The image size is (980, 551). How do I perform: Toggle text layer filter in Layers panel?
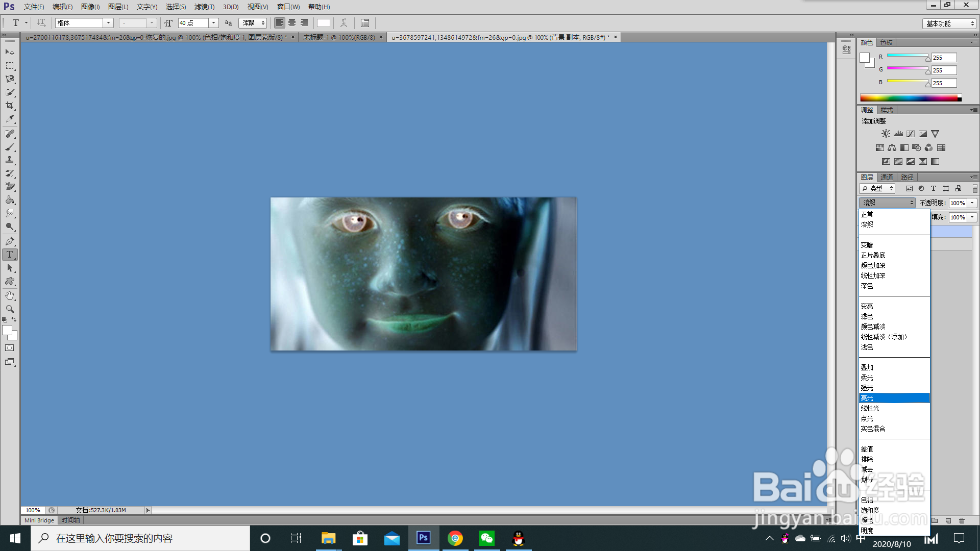934,188
